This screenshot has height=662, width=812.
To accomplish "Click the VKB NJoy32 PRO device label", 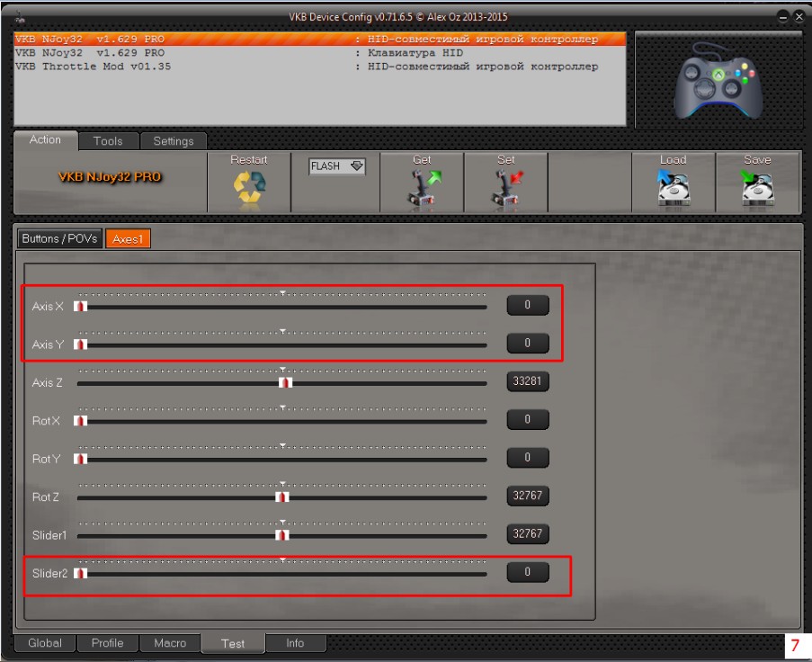I will coord(110,177).
